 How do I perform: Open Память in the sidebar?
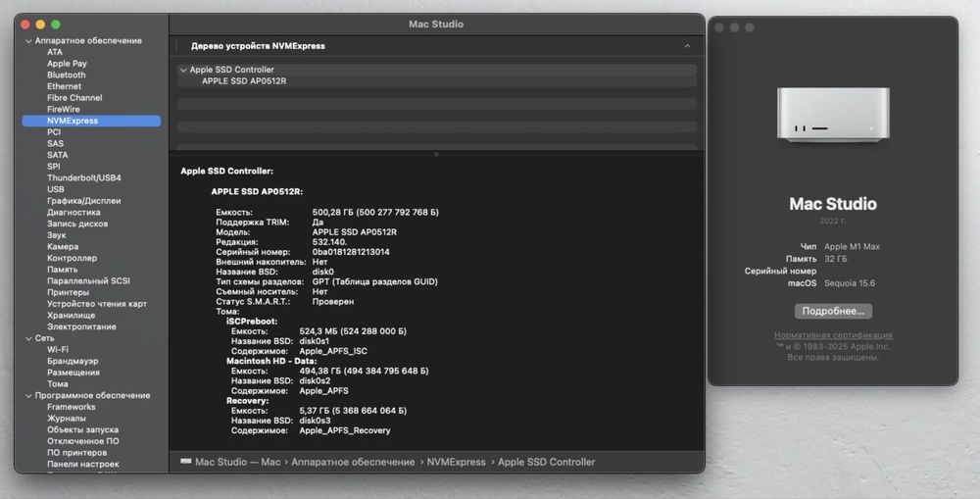63,270
